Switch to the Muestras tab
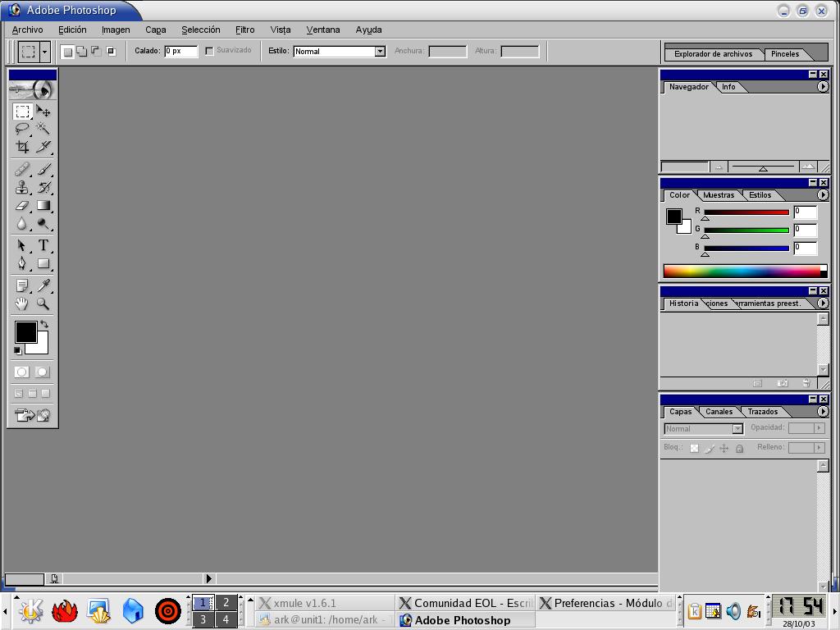Viewport: 840px width, 630px height. pyautogui.click(x=719, y=195)
